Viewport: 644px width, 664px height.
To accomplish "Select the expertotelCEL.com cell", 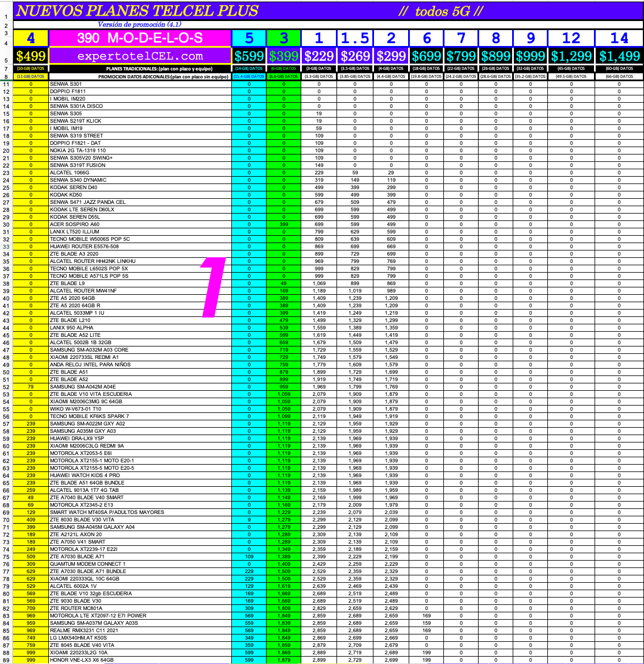I will pyautogui.click(x=140, y=56).
